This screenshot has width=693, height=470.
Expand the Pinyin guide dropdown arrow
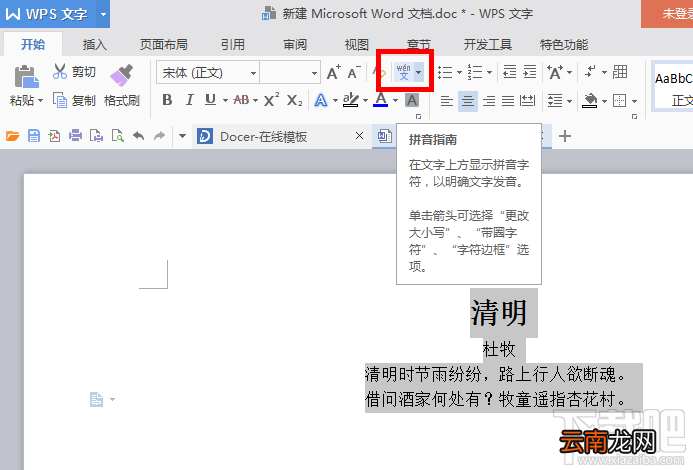(x=419, y=72)
